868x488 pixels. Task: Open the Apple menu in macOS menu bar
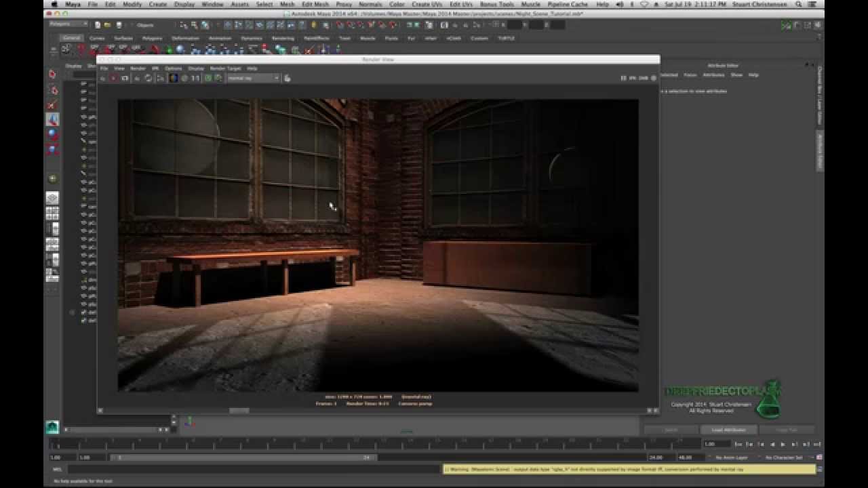pos(54,4)
